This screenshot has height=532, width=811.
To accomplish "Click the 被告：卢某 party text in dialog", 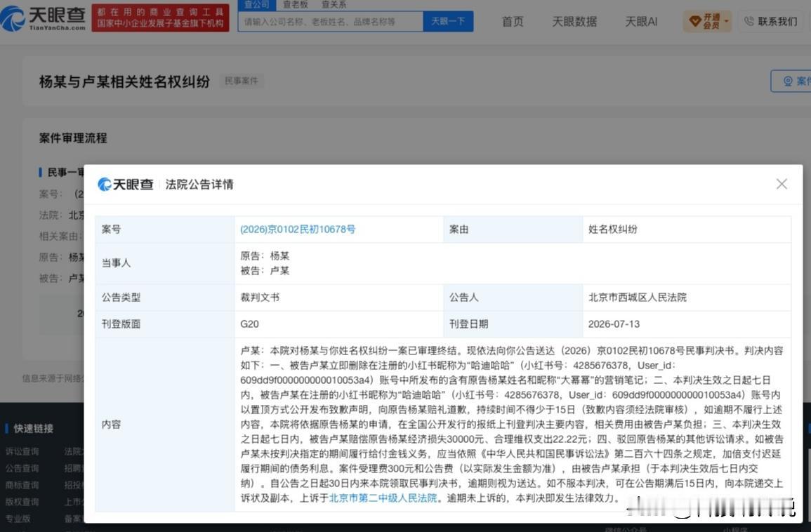I will coord(265,270).
